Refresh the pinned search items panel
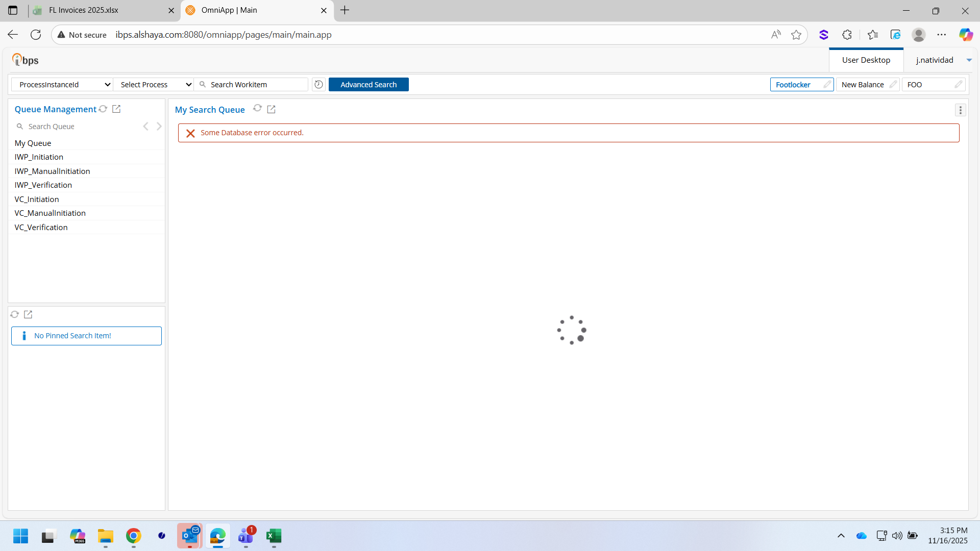Viewport: 980px width, 551px height. [x=15, y=315]
